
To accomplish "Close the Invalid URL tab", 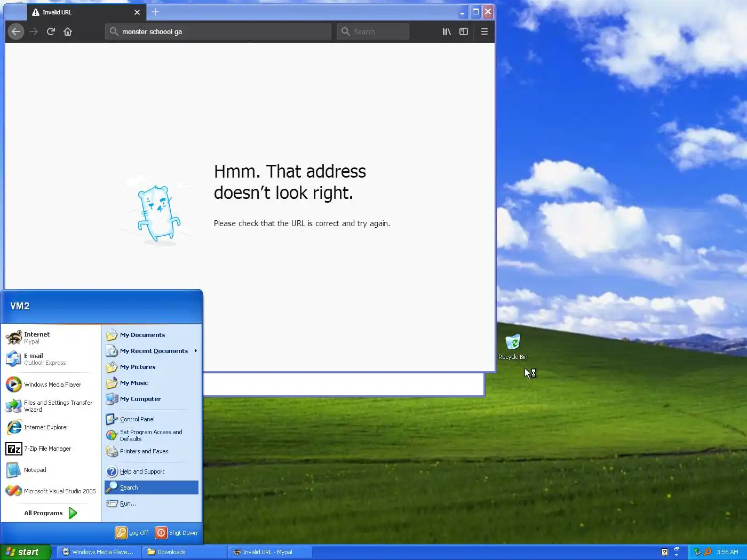I will (x=137, y=12).
